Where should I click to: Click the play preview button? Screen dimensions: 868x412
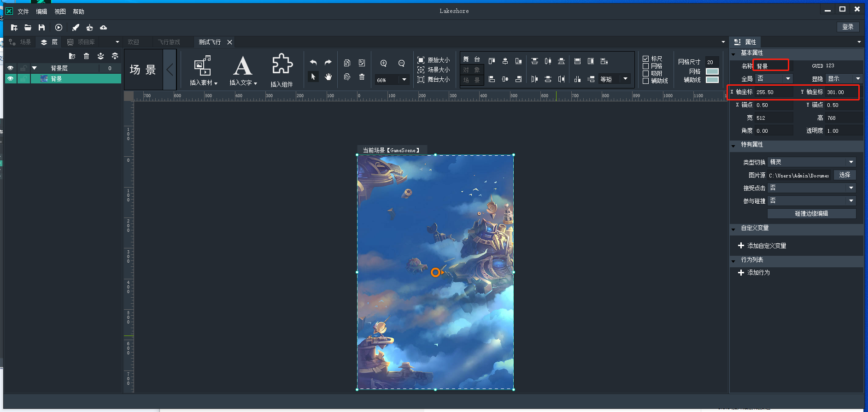click(59, 28)
